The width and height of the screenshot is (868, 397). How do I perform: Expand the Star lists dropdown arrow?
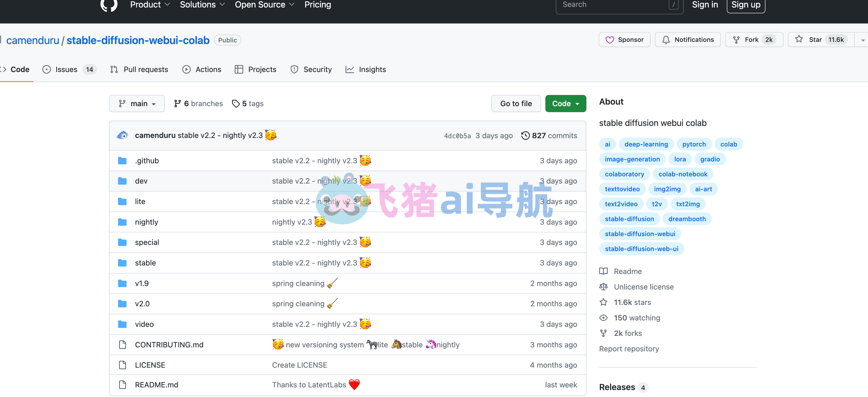point(862,40)
